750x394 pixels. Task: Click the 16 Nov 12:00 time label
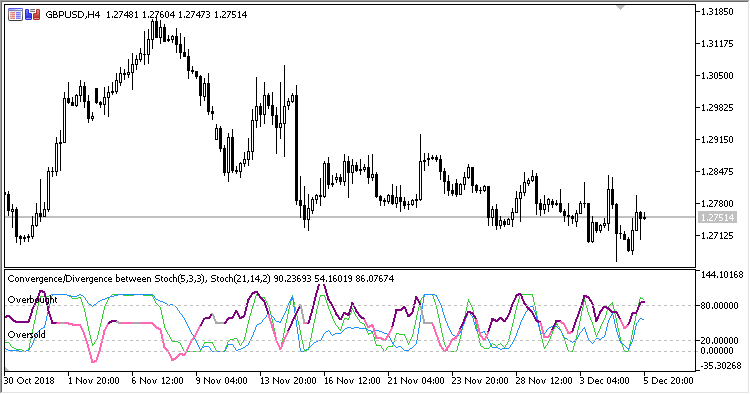[x=353, y=381]
